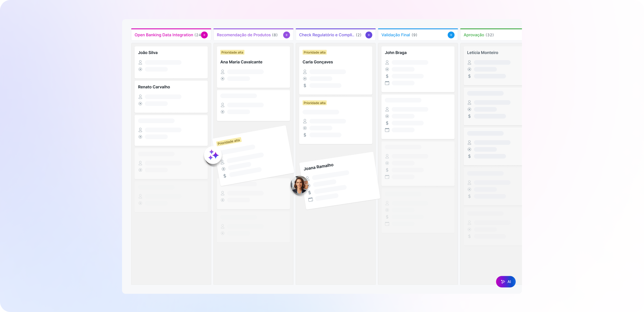Click plus icon on Check Regulatório column
The width and height of the screenshot is (644, 312).
point(369,35)
